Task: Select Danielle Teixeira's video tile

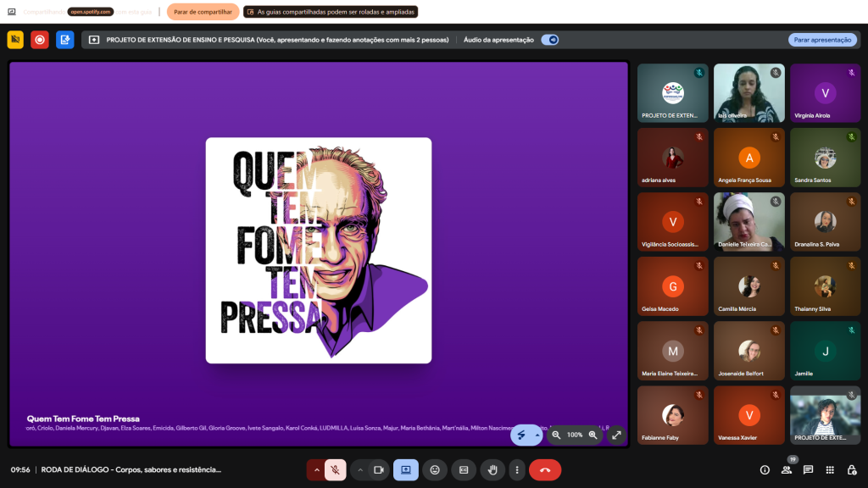Action: pyautogui.click(x=748, y=222)
